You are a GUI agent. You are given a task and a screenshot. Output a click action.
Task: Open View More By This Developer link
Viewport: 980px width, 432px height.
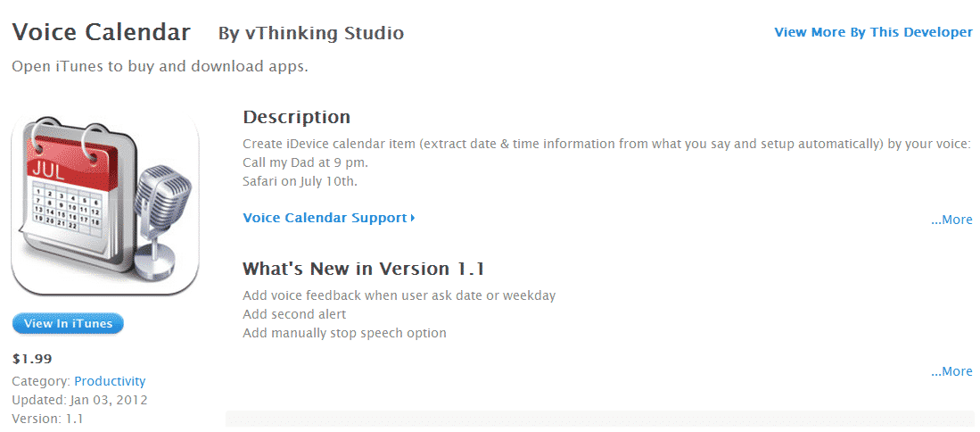tap(873, 32)
